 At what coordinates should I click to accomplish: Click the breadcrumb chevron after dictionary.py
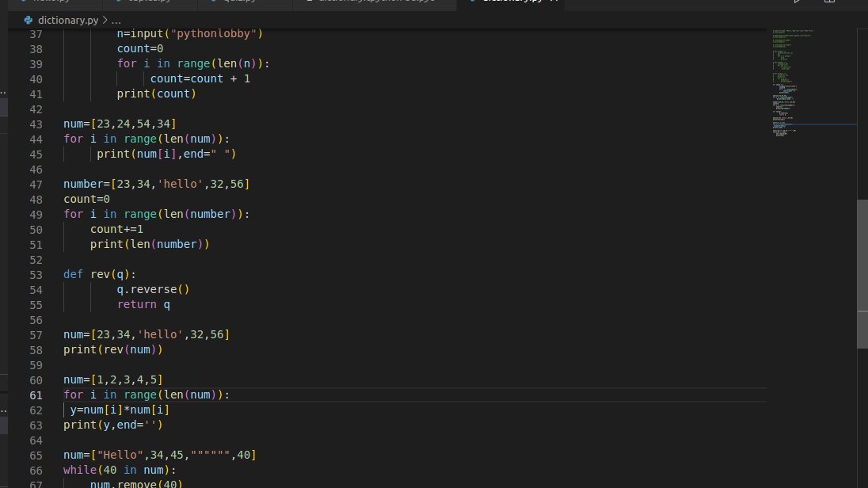click(x=105, y=21)
